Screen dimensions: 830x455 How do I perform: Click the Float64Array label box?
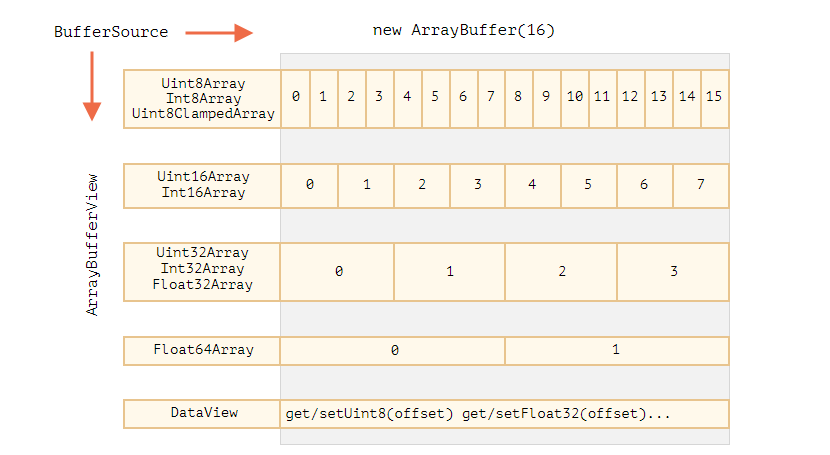tap(203, 350)
